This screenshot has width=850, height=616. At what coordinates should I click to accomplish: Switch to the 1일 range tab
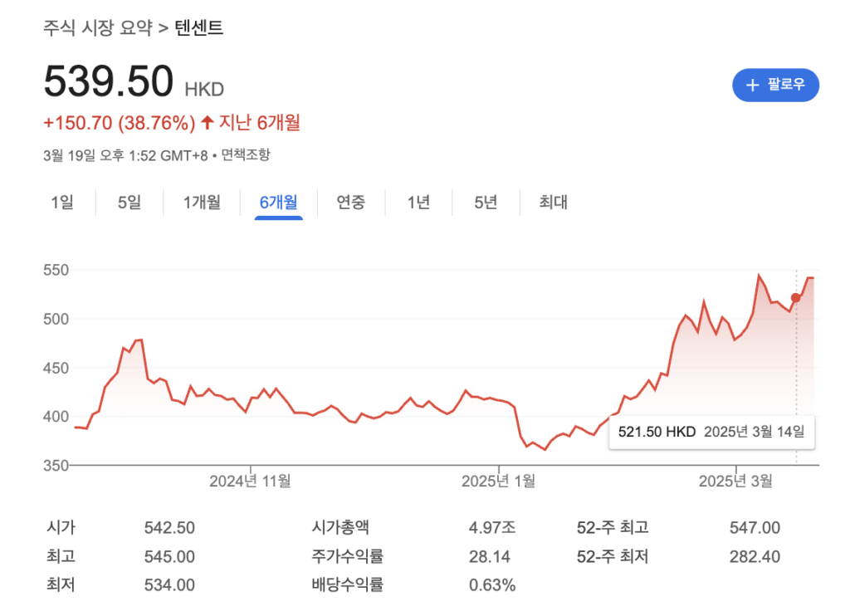point(62,202)
